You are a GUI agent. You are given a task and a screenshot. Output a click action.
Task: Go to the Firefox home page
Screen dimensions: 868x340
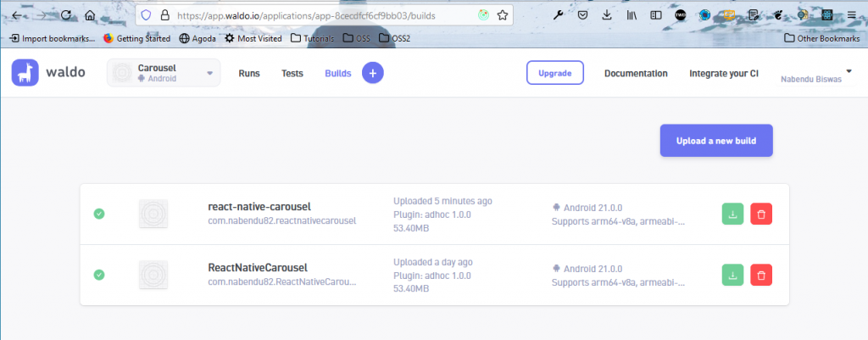click(90, 15)
